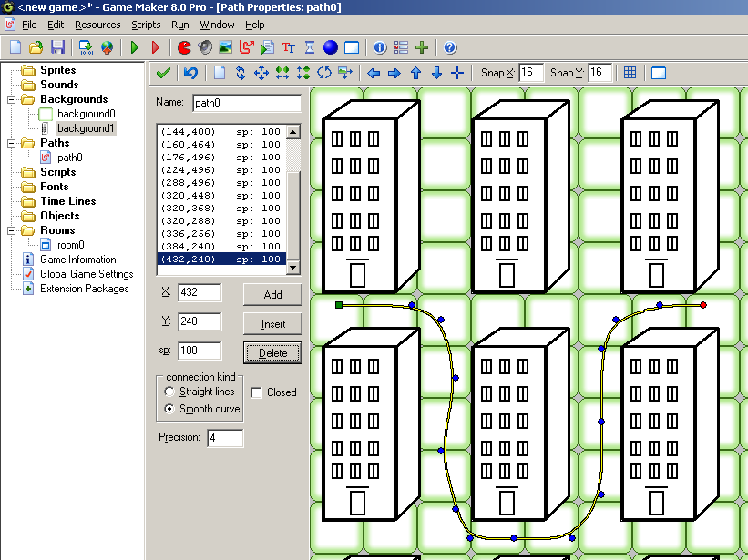
Task: Click the green checkmark to confirm path
Action: click(x=163, y=73)
